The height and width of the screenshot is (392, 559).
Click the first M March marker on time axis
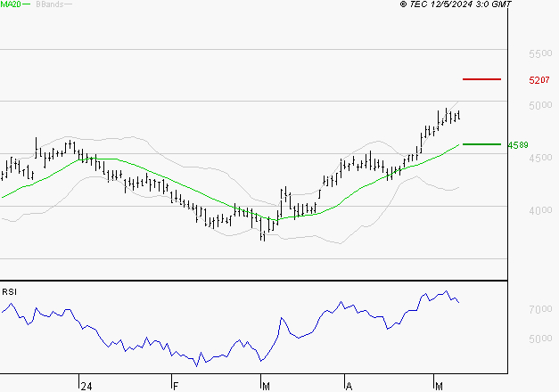pyautogui.click(x=266, y=387)
